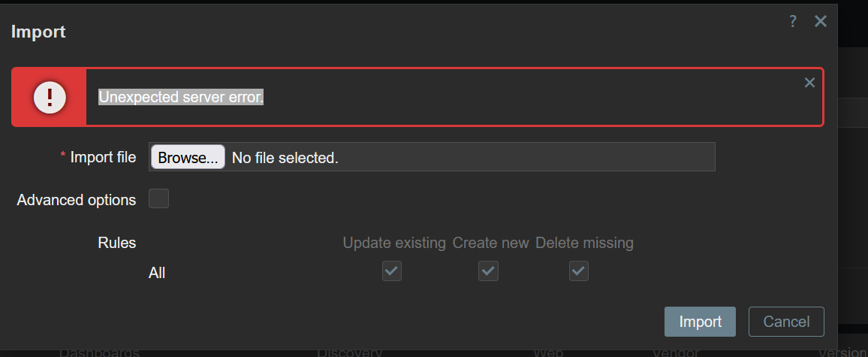Toggle the Create new checkbox for All
The width and height of the screenshot is (868, 357).
(489, 271)
